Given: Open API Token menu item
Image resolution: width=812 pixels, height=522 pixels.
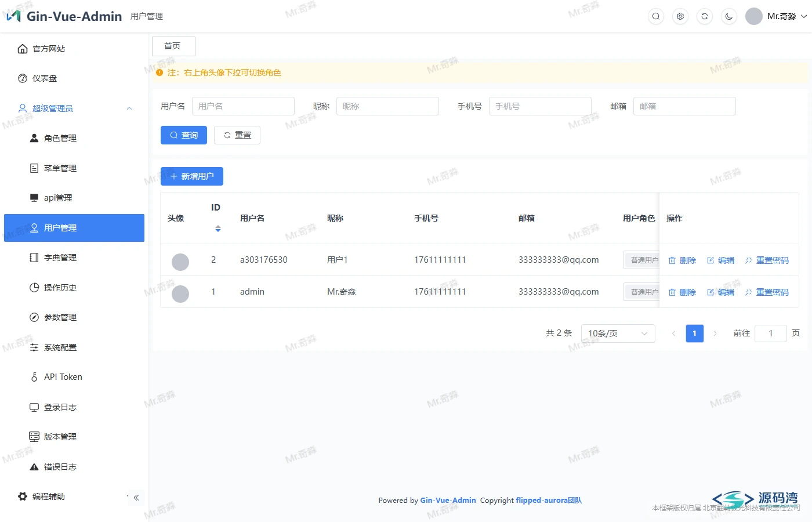Looking at the screenshot, I should 74,377.
